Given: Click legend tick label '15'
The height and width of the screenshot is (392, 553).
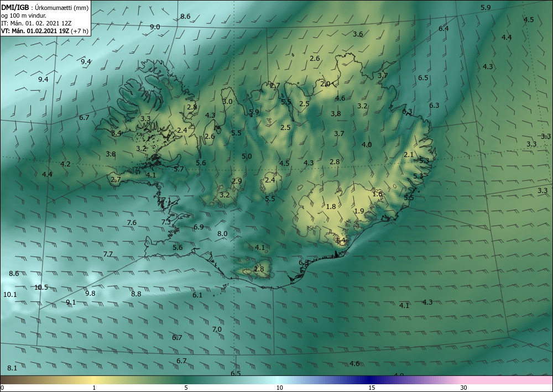Looking at the screenshot, I should pos(372,388).
